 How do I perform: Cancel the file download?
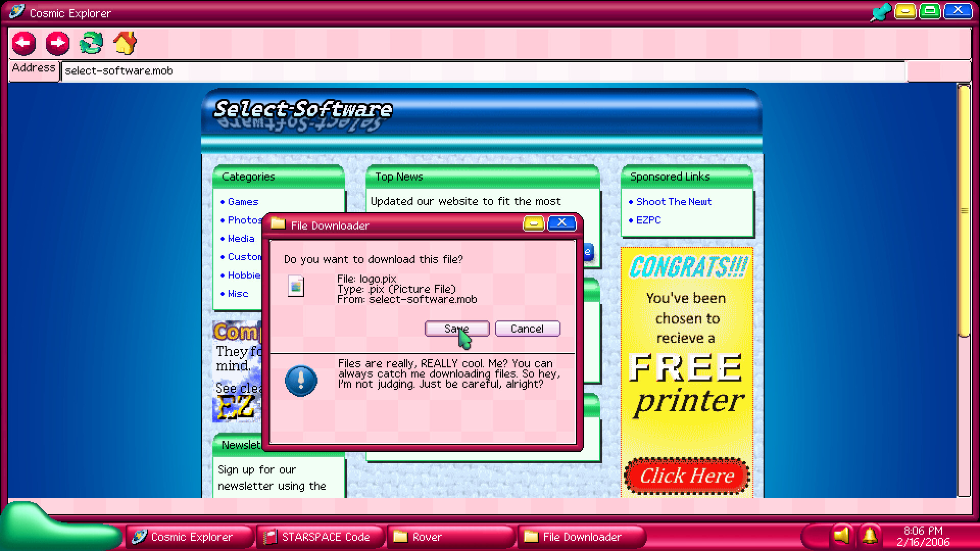tap(527, 329)
